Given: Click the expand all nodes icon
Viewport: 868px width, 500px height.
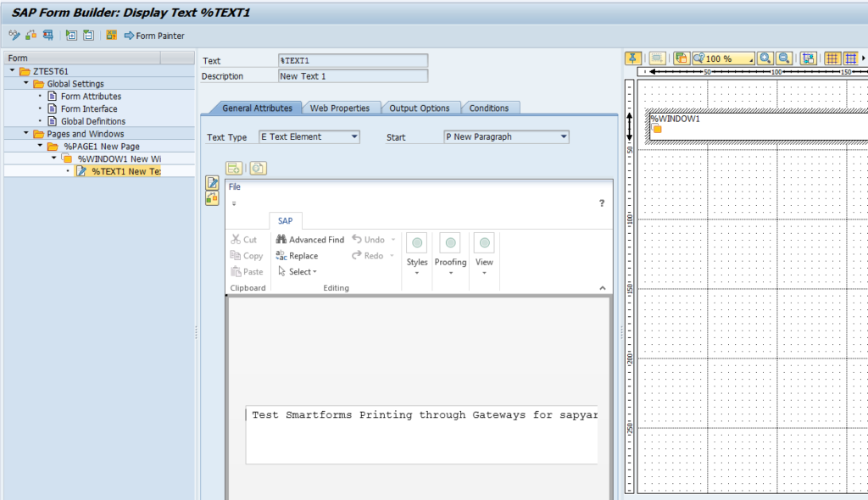Looking at the screenshot, I should [x=71, y=36].
